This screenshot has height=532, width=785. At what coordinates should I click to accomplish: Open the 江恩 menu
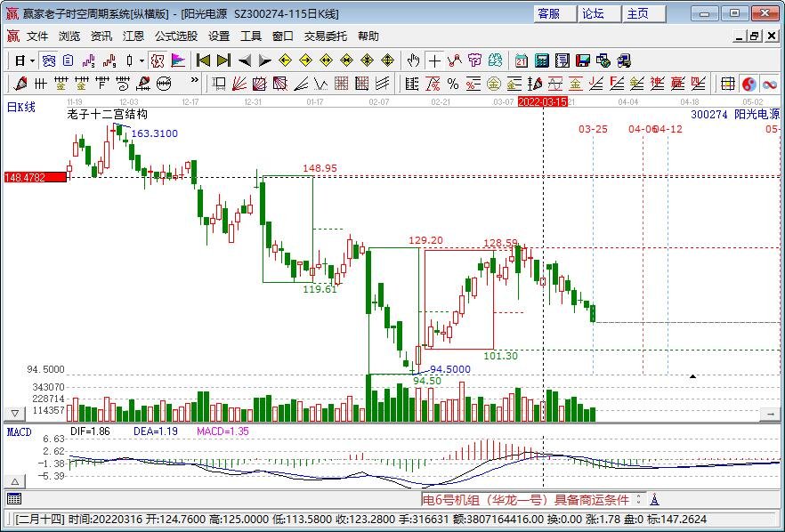click(134, 36)
